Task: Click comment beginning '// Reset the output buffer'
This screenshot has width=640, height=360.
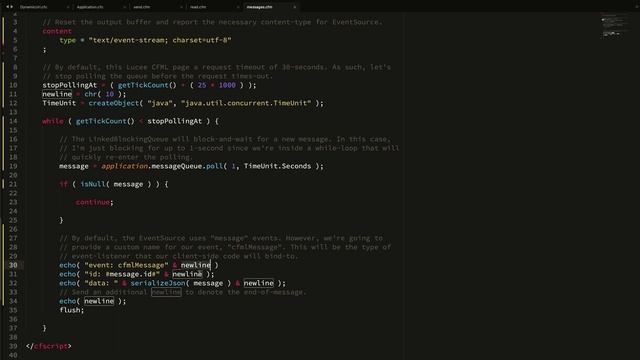Action: [212, 22]
